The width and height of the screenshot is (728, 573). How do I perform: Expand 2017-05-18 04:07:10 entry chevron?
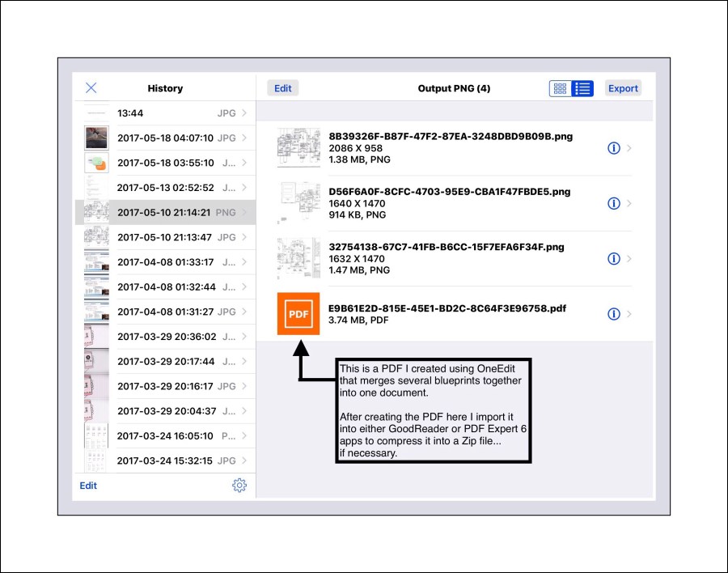point(244,138)
